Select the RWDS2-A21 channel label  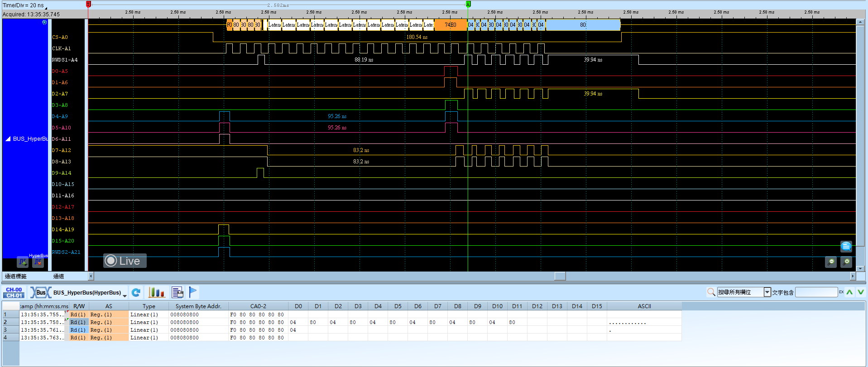click(x=66, y=252)
